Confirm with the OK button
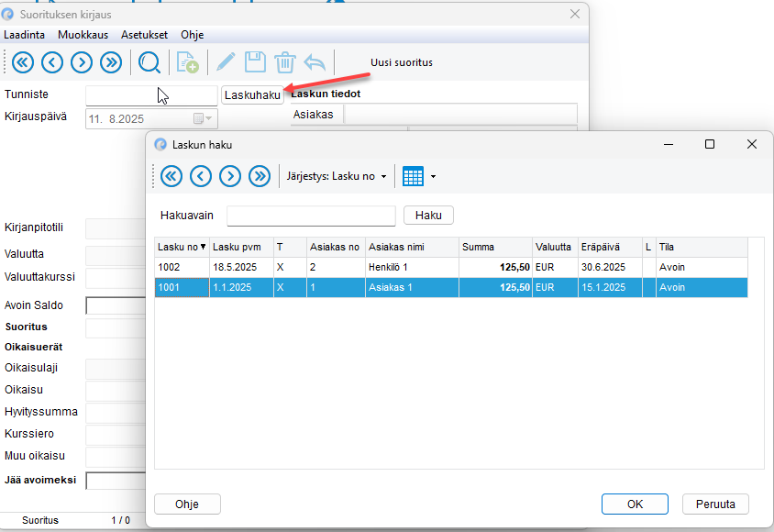The image size is (774, 532). (x=635, y=504)
